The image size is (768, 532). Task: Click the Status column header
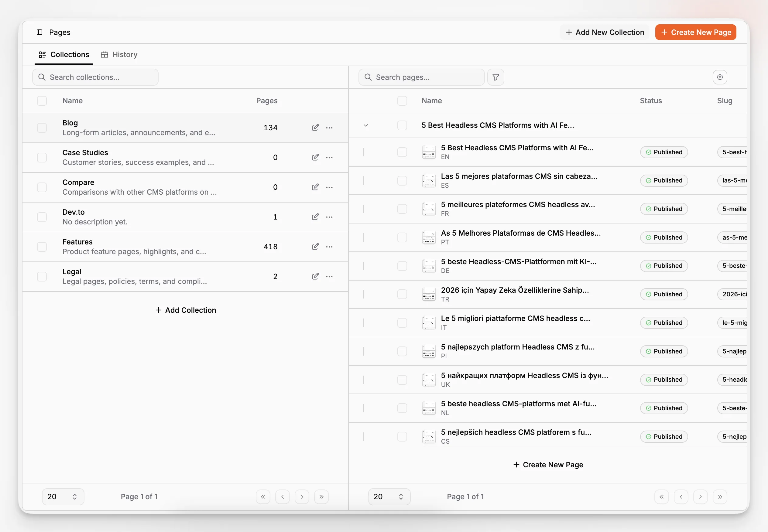651,101
